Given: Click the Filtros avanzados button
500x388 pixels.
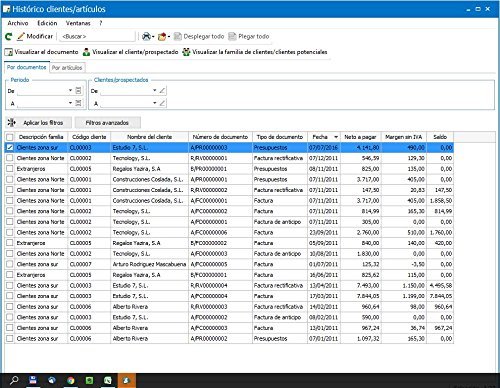Looking at the screenshot, I should (x=107, y=123).
